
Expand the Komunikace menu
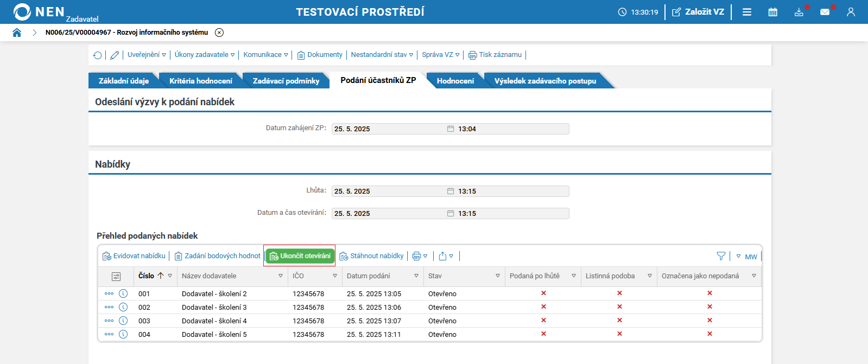[265, 55]
